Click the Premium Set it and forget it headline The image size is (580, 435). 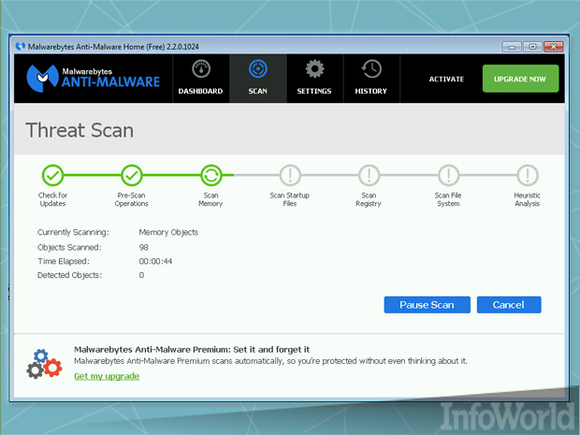pyautogui.click(x=192, y=350)
